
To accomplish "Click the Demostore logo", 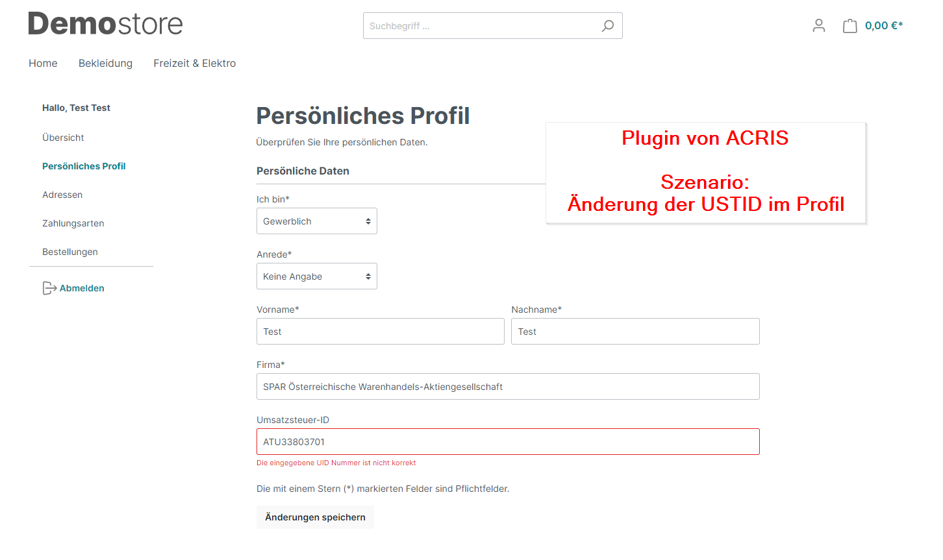I will tap(105, 24).
